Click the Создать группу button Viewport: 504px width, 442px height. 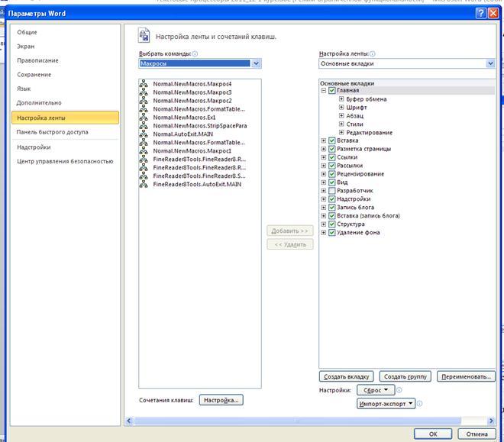tap(405, 376)
